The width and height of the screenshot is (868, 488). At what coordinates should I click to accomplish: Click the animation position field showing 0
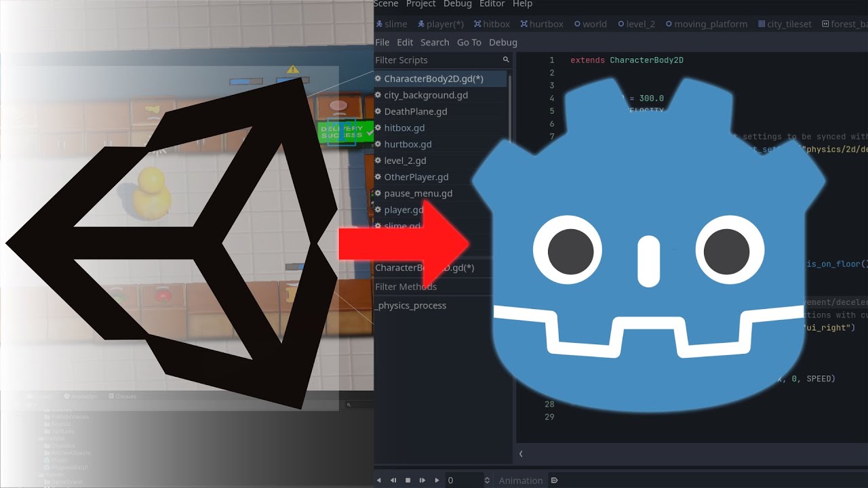point(464,481)
